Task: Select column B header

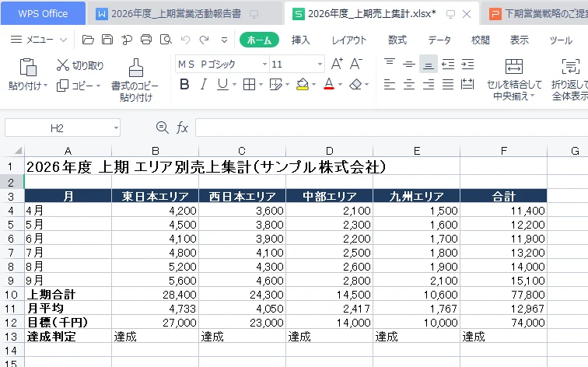Action: pyautogui.click(x=155, y=151)
